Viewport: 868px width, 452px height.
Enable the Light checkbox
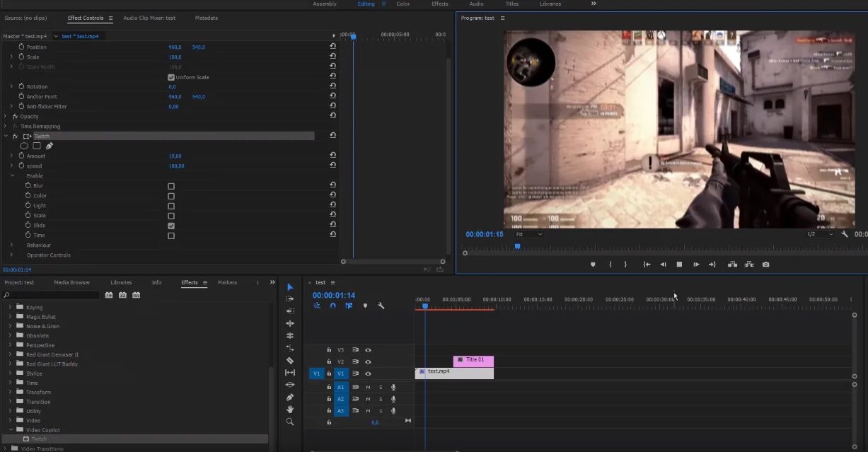[x=171, y=206]
